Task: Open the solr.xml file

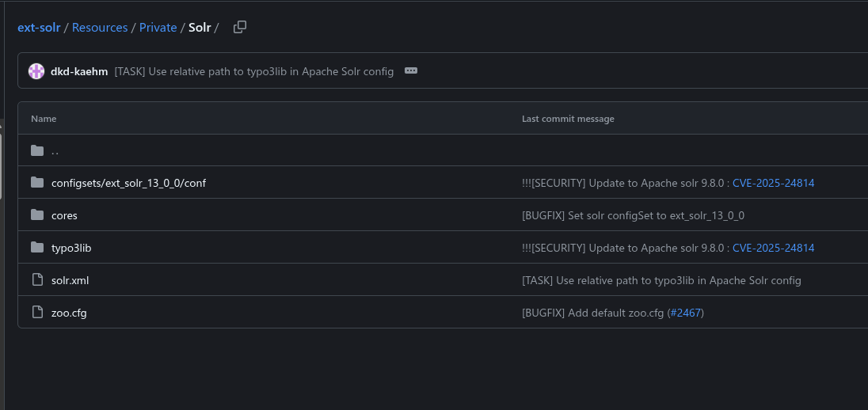Action: [x=70, y=280]
